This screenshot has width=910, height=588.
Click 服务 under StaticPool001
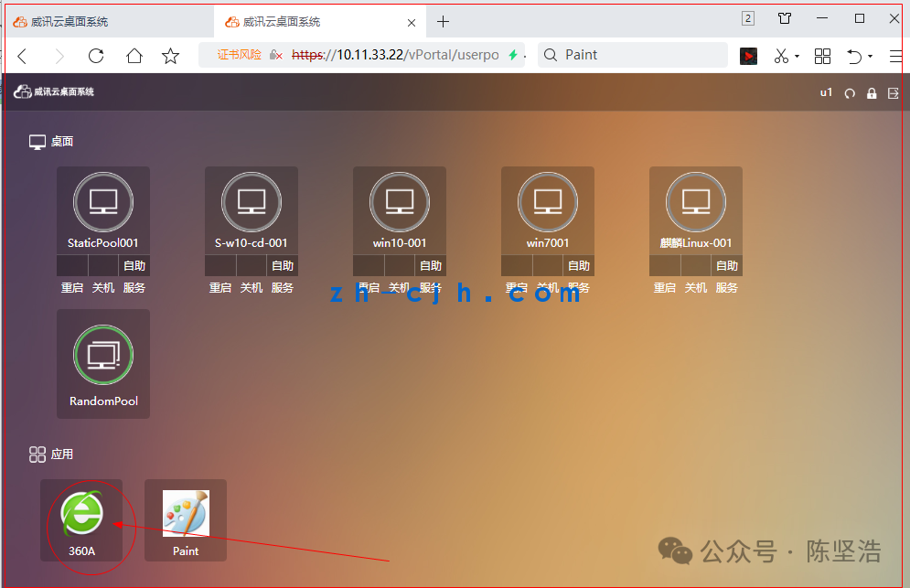[134, 288]
